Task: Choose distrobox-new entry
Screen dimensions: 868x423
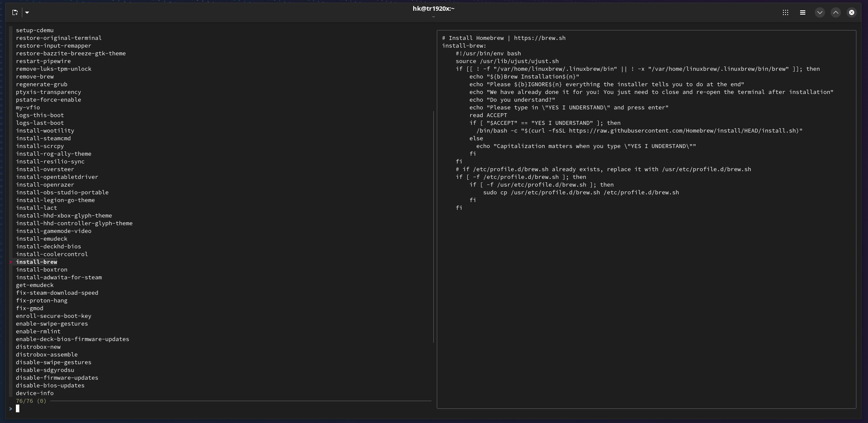Action: click(x=38, y=347)
